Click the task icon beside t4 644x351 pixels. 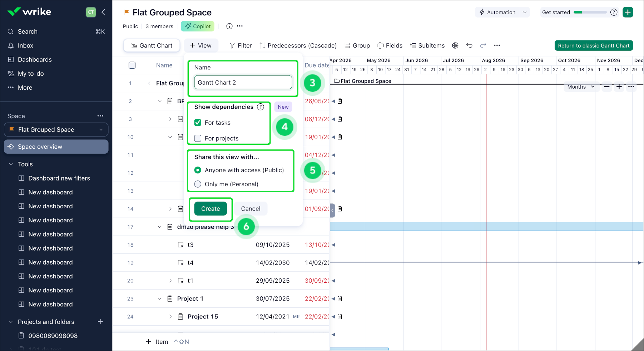point(181,263)
